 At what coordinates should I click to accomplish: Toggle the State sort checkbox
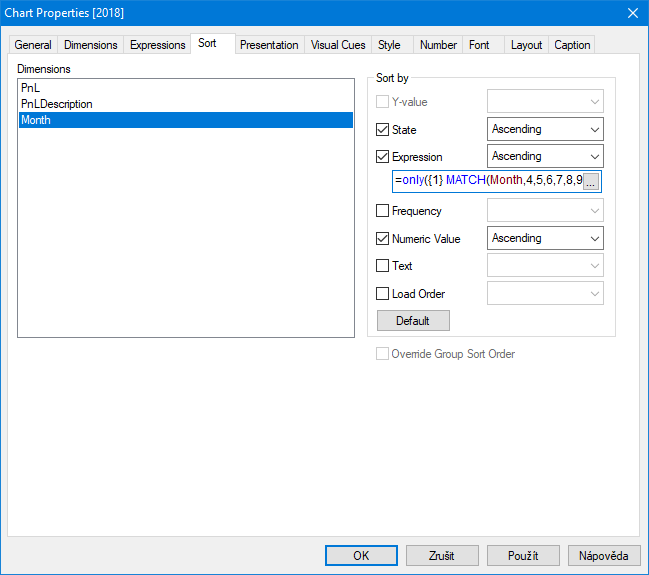pyautogui.click(x=382, y=130)
